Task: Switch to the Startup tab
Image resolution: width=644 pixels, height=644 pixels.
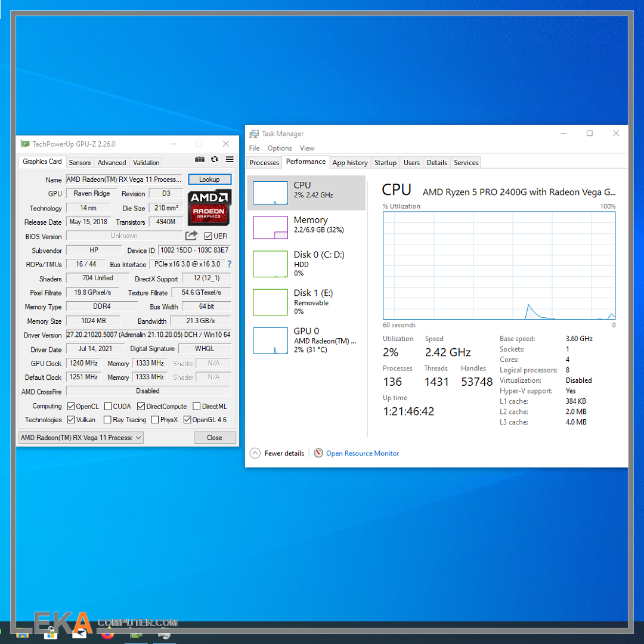Action: [385, 162]
